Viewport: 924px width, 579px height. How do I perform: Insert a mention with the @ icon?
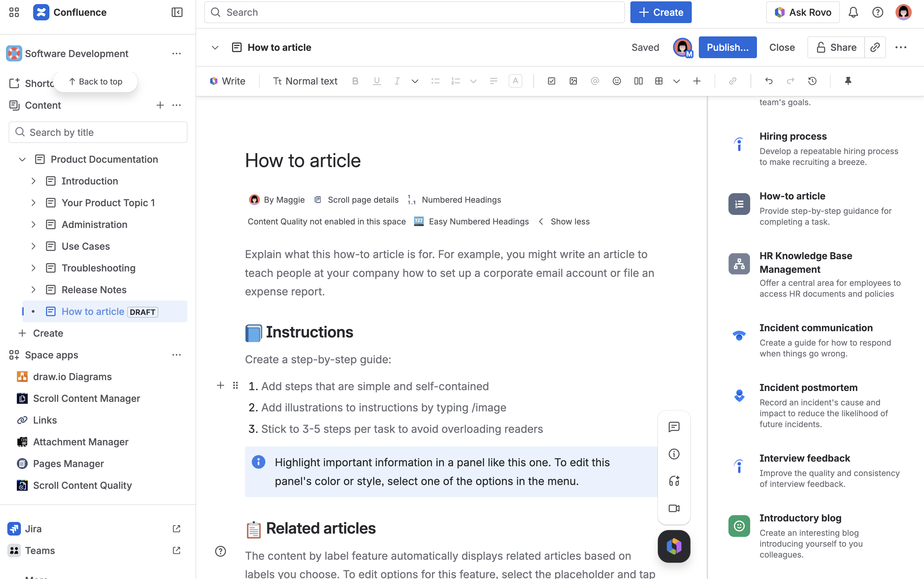click(x=595, y=81)
